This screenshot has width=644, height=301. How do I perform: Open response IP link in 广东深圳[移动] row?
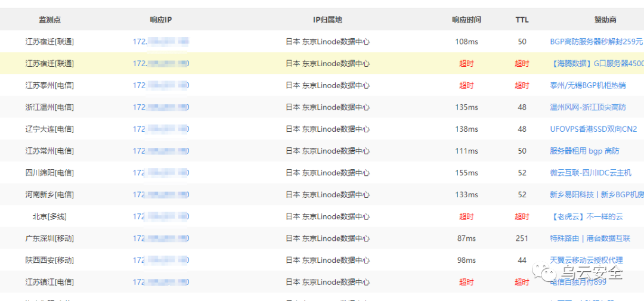click(160, 238)
